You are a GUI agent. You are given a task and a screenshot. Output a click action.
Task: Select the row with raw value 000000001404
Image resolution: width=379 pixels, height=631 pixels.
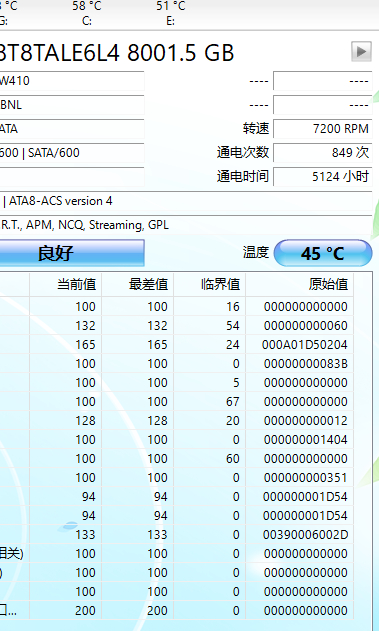(177, 440)
